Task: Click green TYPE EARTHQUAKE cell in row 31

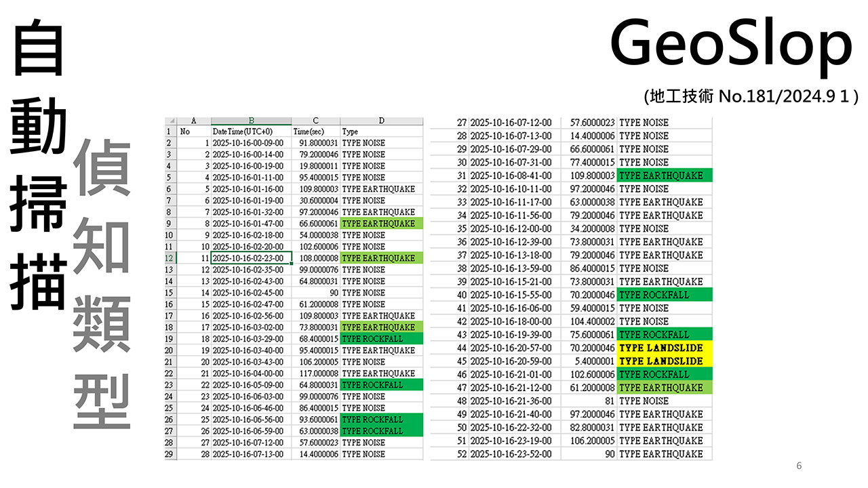Action: [664, 176]
